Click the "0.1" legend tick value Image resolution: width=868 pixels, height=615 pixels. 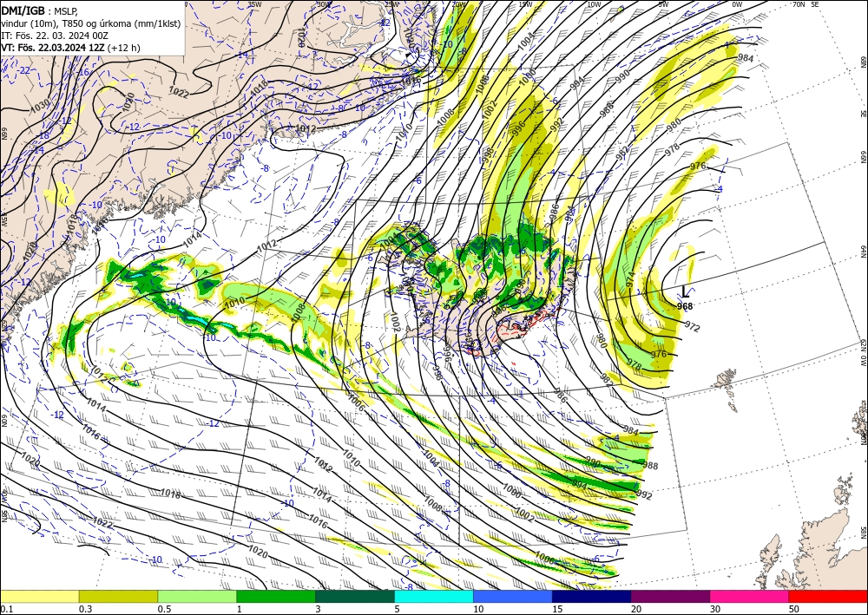click(x=5, y=609)
